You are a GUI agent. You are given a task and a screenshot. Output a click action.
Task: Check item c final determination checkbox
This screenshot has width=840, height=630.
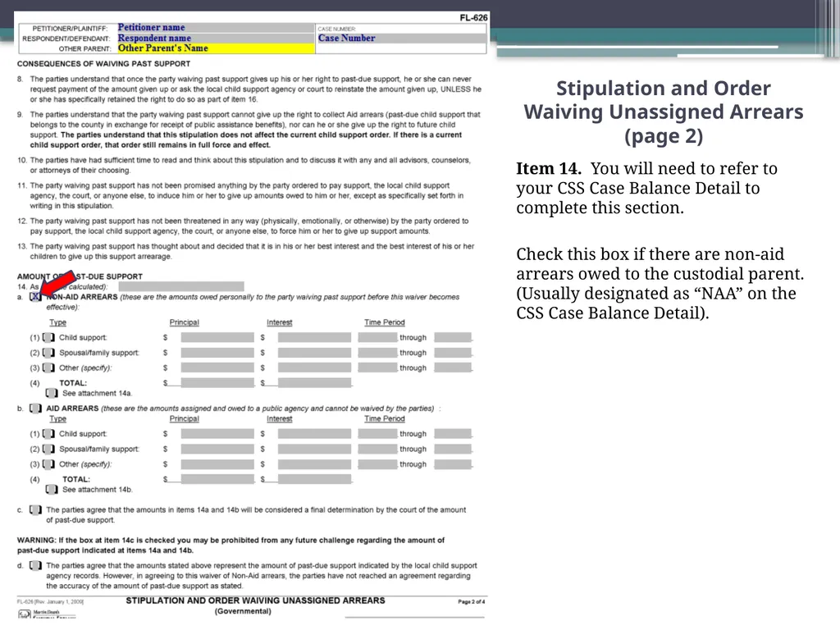tap(35, 510)
